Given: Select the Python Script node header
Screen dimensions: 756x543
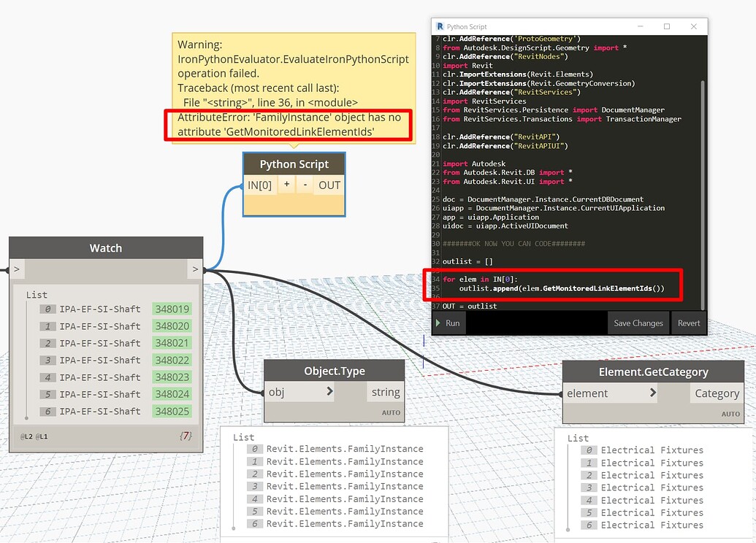Looking at the screenshot, I should point(294,163).
